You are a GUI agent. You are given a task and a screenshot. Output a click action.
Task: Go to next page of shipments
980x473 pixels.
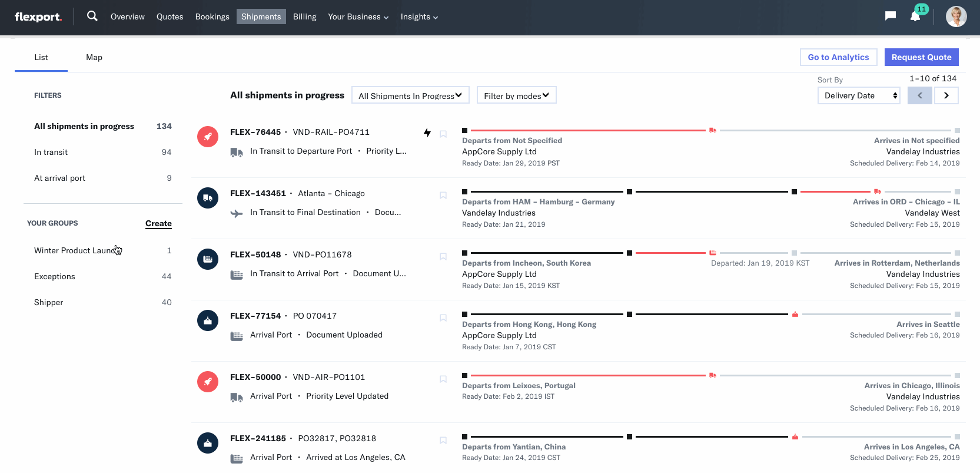[x=946, y=95]
